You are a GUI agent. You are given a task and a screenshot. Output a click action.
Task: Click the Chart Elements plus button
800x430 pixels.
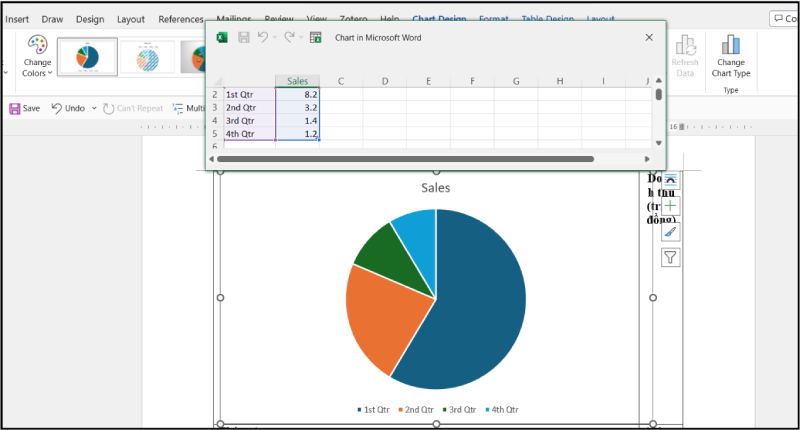[670, 205]
